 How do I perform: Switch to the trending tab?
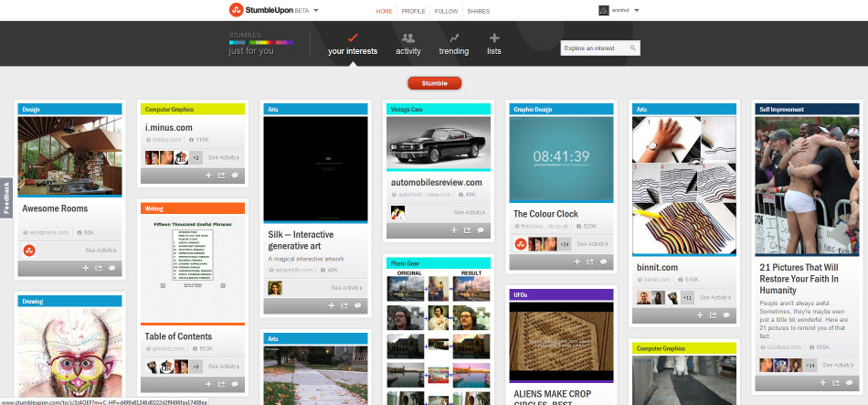454,45
